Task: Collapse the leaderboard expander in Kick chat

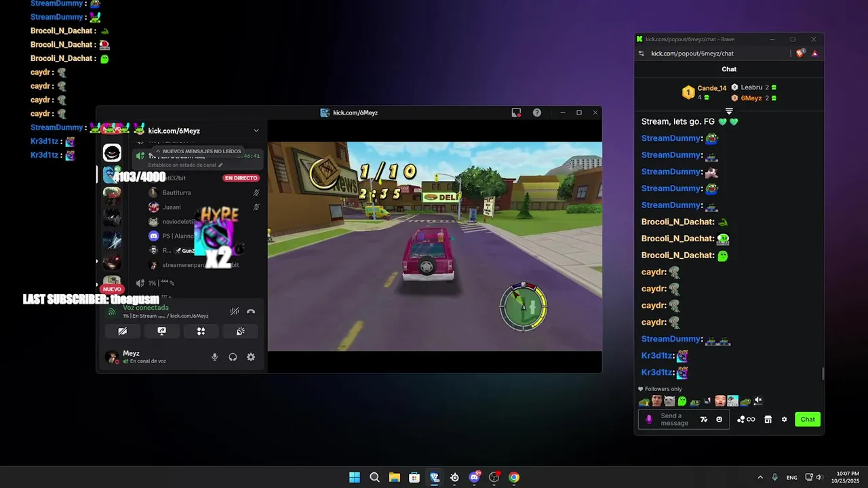Action: point(729,110)
